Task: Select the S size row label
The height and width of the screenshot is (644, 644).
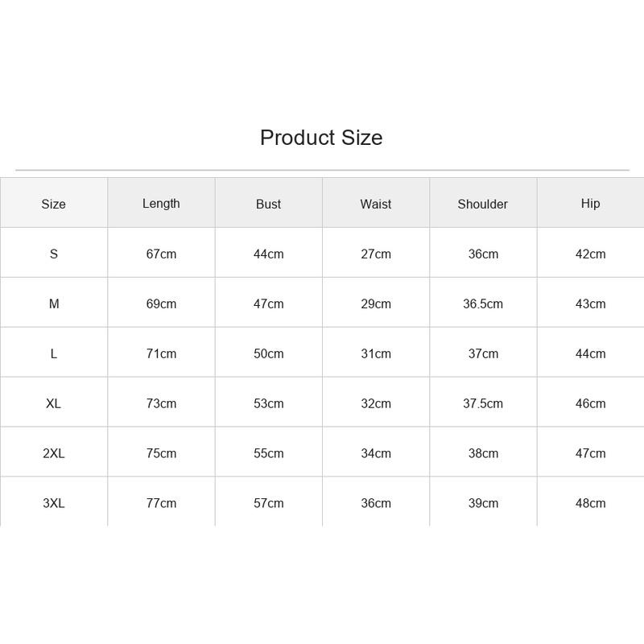Action: [x=53, y=254]
